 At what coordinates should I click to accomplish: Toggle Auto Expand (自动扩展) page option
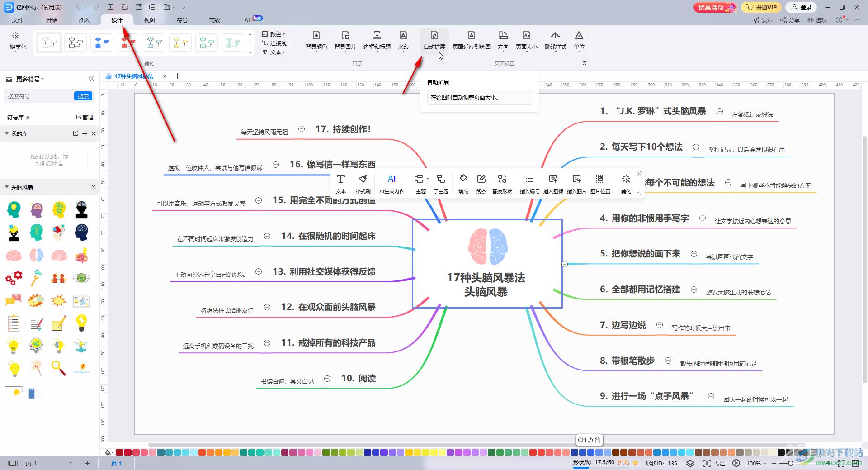434,40
